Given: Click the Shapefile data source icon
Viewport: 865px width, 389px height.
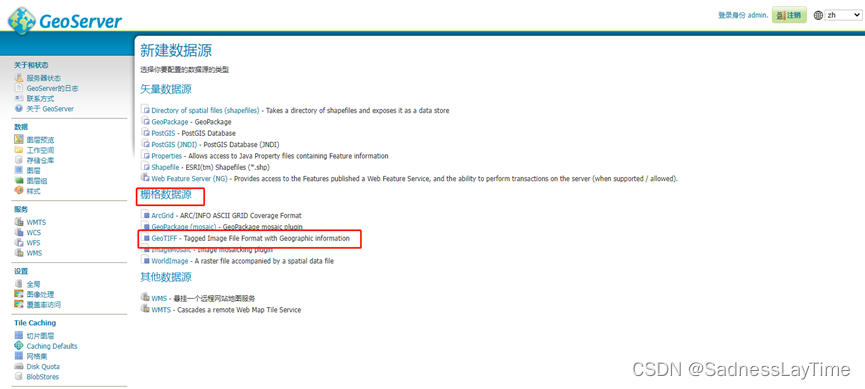Looking at the screenshot, I should (x=146, y=167).
